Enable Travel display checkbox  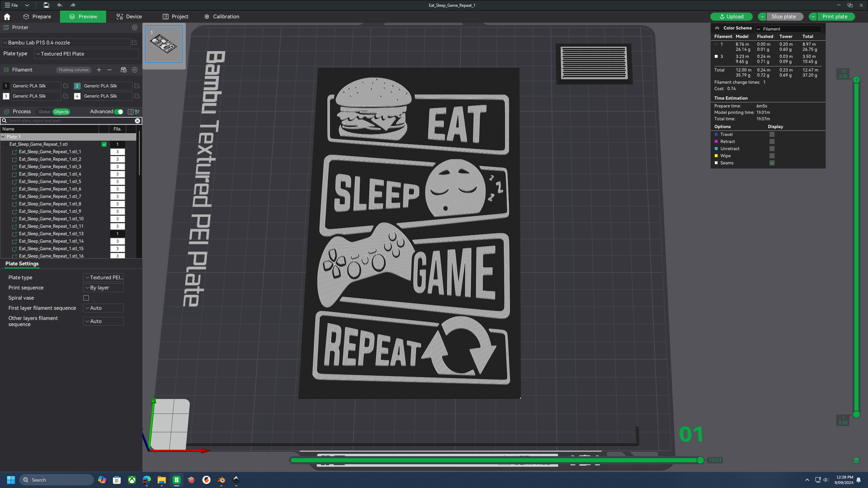772,135
